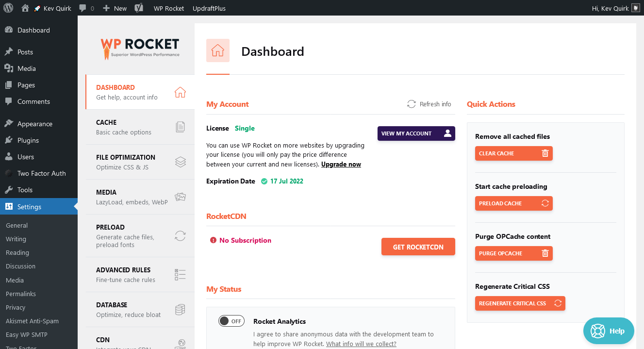644x349 pixels.
Task: Click the Refresh info icon
Action: (x=411, y=103)
